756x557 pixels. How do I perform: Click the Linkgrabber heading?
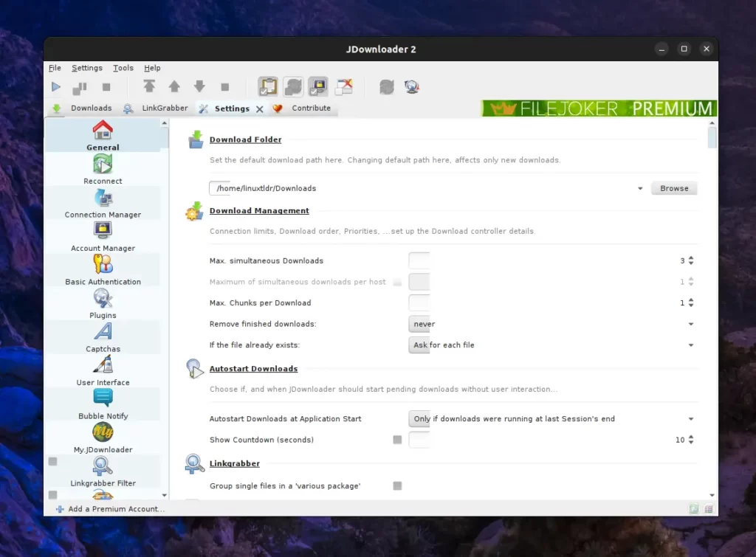[235, 463]
